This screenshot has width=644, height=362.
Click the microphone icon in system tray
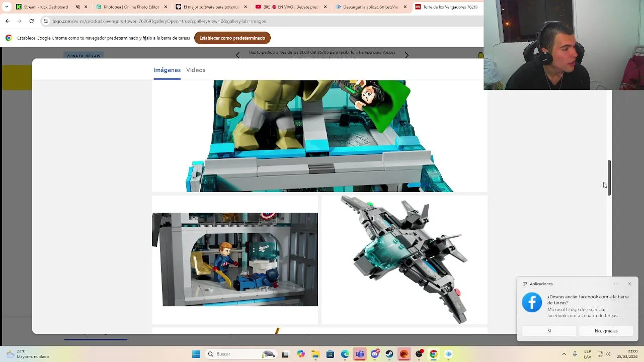coord(575,354)
